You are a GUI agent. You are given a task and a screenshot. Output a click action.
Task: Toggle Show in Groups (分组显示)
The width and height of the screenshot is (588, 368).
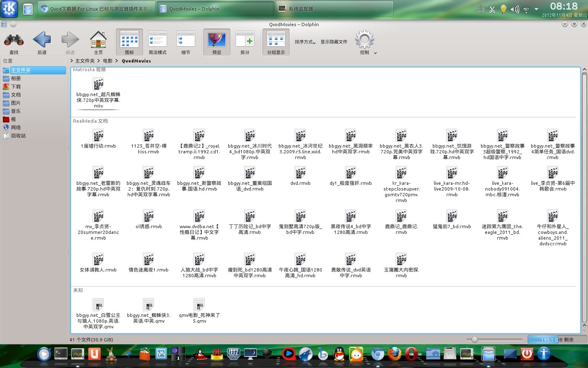276,43
